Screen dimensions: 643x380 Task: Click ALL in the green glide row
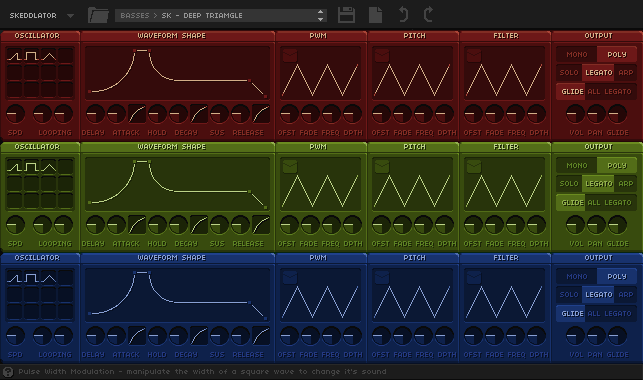point(594,203)
